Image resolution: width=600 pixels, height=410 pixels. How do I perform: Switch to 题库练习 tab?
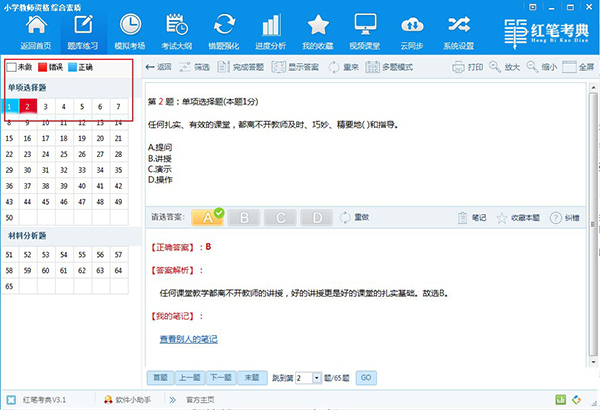coord(83,31)
